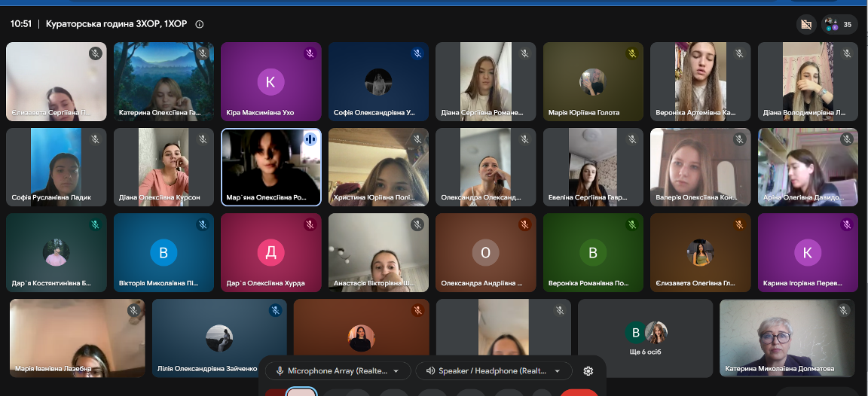868x396 pixels.
Task: Select Діана Олексіївна Курсон video tile
Action: click(164, 167)
